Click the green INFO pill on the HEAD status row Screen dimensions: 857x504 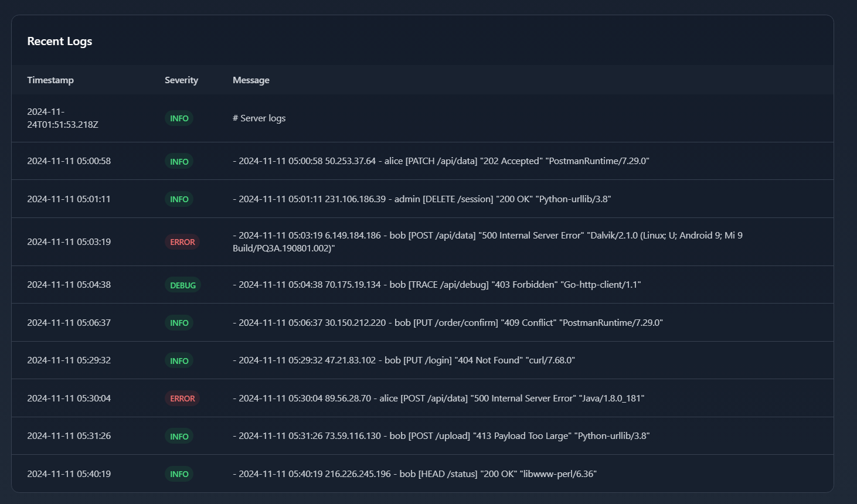point(179,474)
